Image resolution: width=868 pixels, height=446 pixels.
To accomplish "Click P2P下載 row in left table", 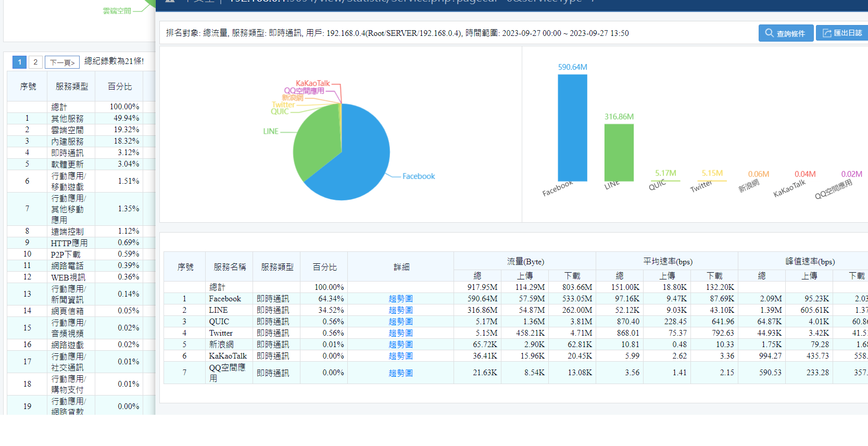I will pyautogui.click(x=81, y=254).
